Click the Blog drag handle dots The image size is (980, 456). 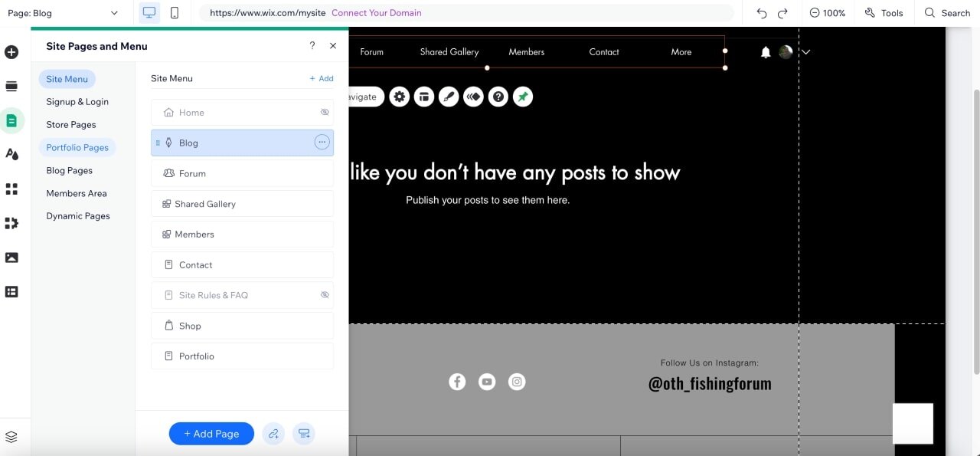click(x=158, y=143)
